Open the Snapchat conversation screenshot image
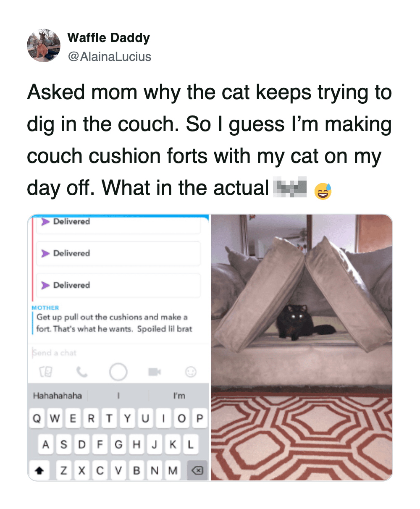The width and height of the screenshot is (420, 509). click(118, 347)
